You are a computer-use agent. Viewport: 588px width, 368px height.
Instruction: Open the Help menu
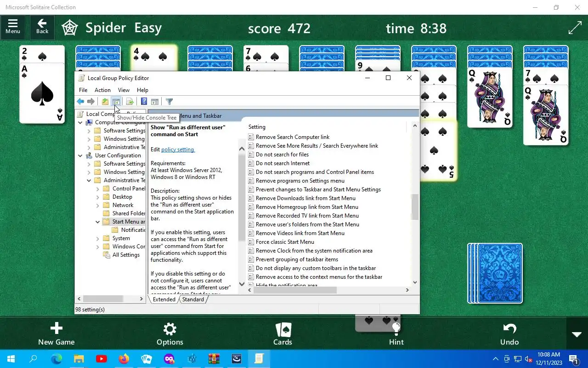click(x=142, y=90)
